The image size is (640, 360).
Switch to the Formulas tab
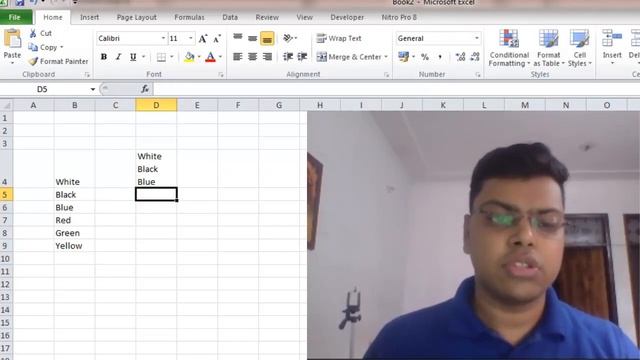coord(189,18)
